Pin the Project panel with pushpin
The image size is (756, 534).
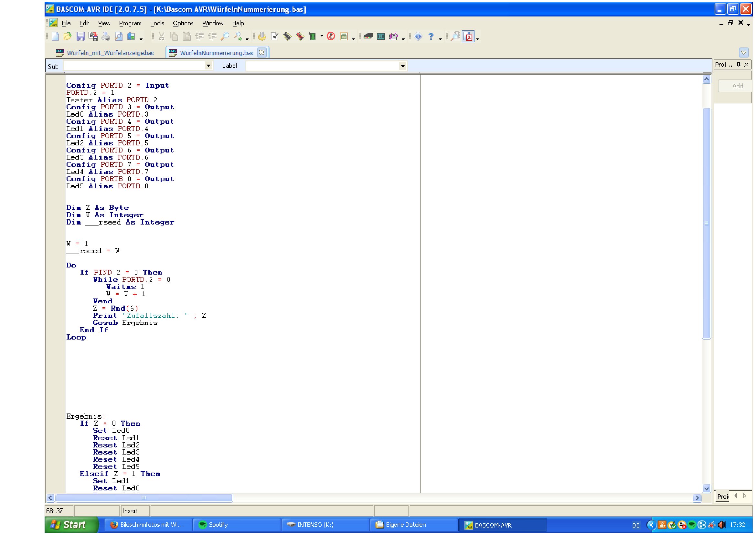pos(739,65)
